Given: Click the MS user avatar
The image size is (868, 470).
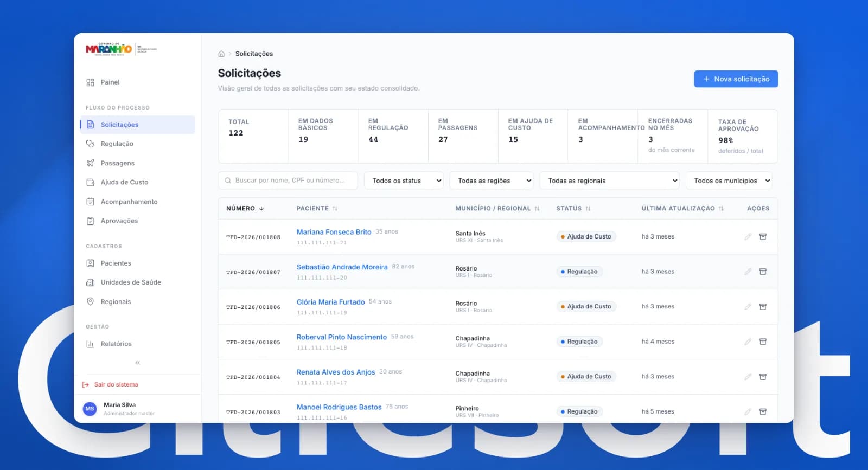Looking at the screenshot, I should point(90,409).
